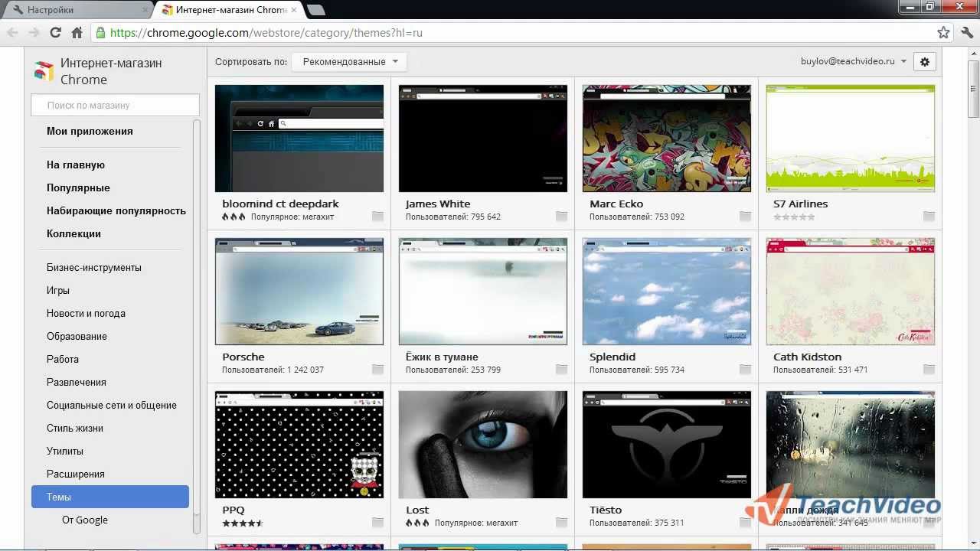Image resolution: width=980 pixels, height=551 pixels.
Task: Open the От Google subcategory
Action: [85, 520]
